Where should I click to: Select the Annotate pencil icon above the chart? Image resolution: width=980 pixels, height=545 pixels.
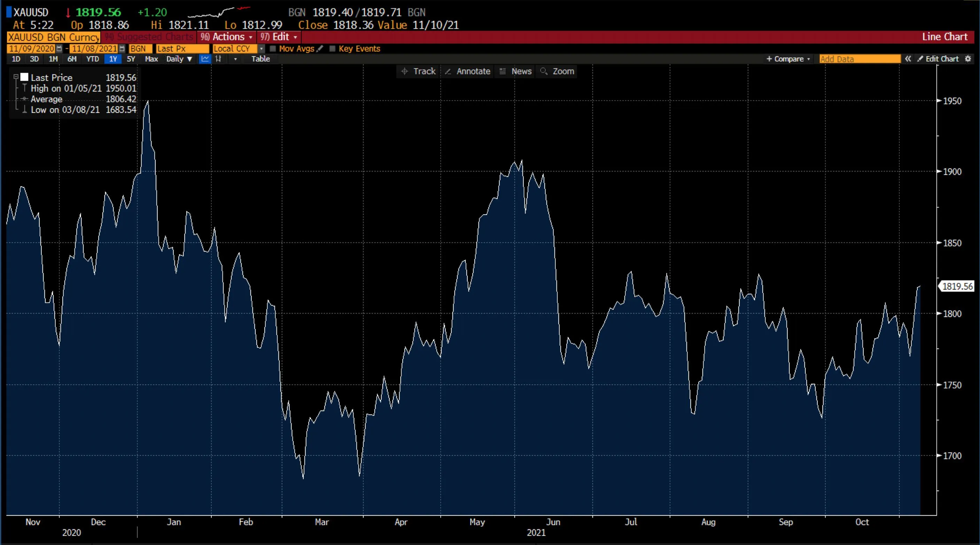tap(448, 71)
